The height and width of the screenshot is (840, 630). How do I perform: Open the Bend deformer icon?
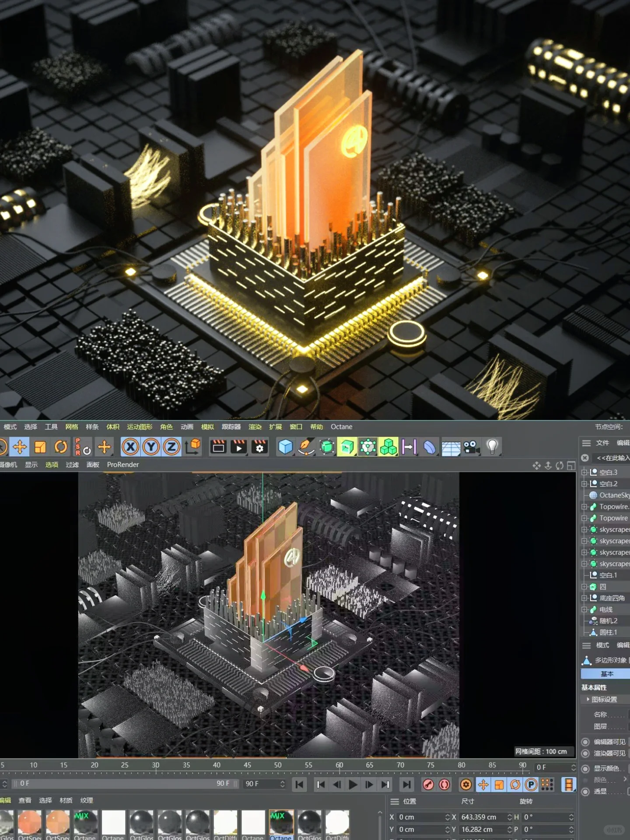tap(430, 447)
